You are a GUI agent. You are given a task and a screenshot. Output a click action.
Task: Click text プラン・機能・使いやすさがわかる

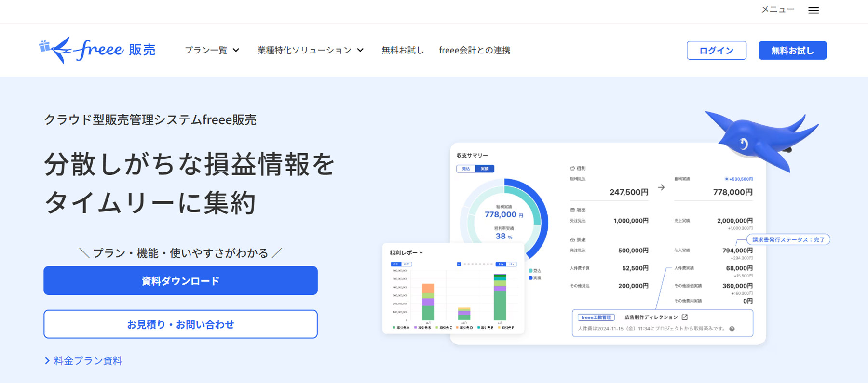coord(180,253)
